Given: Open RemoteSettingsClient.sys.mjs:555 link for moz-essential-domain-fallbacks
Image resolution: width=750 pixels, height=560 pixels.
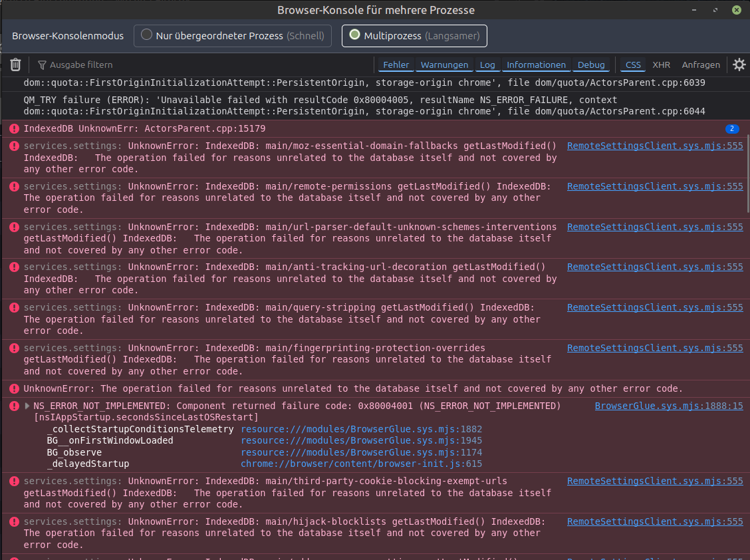Looking at the screenshot, I should coord(655,146).
